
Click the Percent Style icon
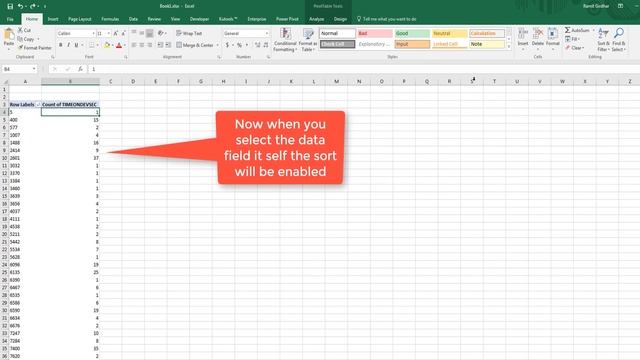(239, 45)
